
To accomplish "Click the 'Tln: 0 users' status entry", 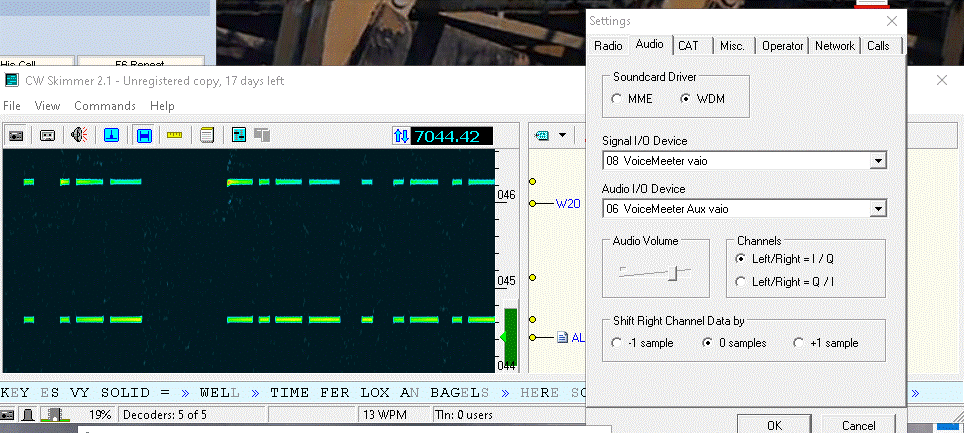I will pyautogui.click(x=464, y=415).
